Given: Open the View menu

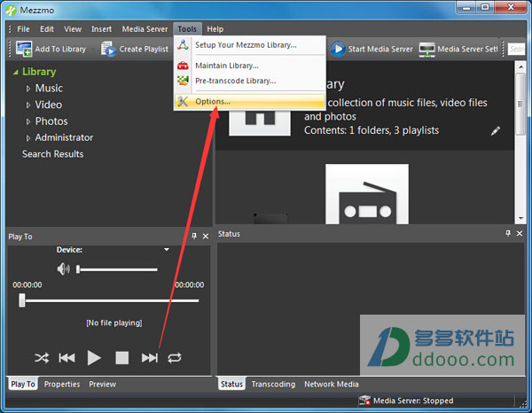Looking at the screenshot, I should coord(73,29).
